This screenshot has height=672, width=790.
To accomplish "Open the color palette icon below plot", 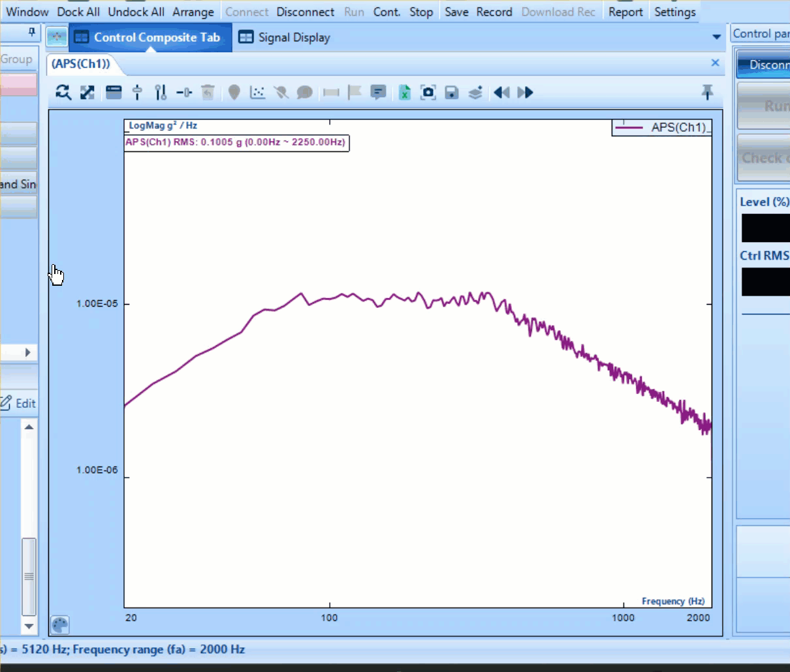I will (x=59, y=625).
